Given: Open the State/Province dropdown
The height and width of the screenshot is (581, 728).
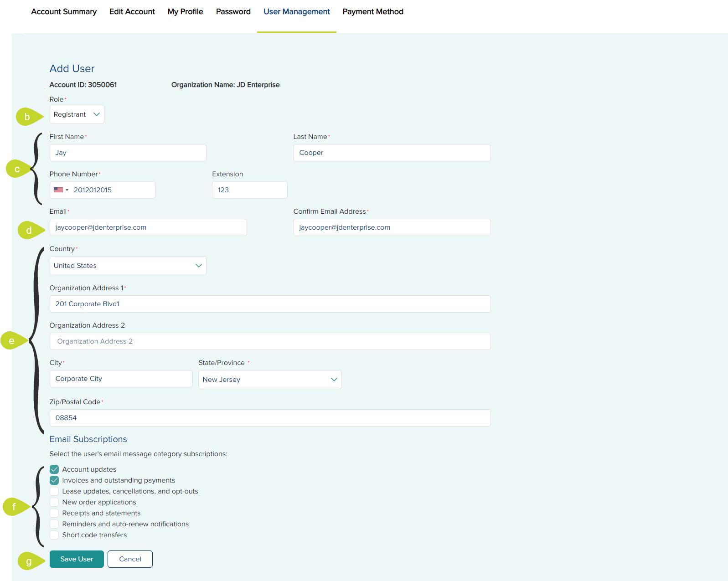Looking at the screenshot, I should click(x=270, y=380).
